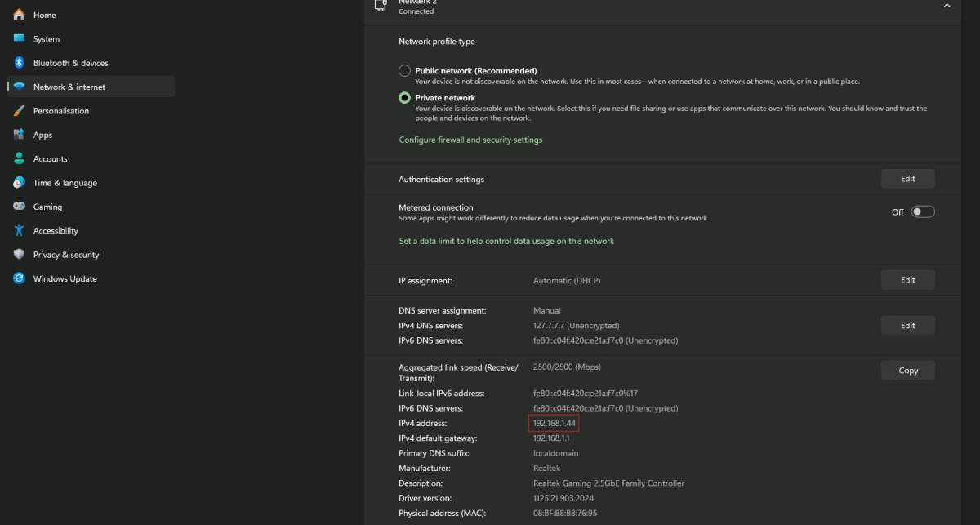Toggle the Metered connection switch

923,211
